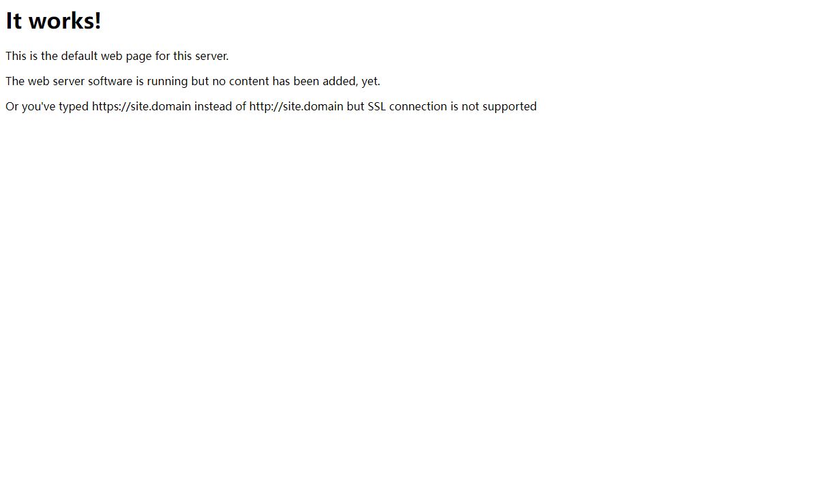Click the "http://site.domain" text

(297, 107)
